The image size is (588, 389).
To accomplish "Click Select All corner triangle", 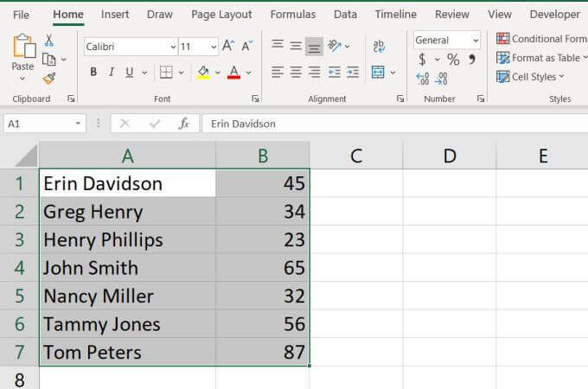I will click(x=26, y=156).
